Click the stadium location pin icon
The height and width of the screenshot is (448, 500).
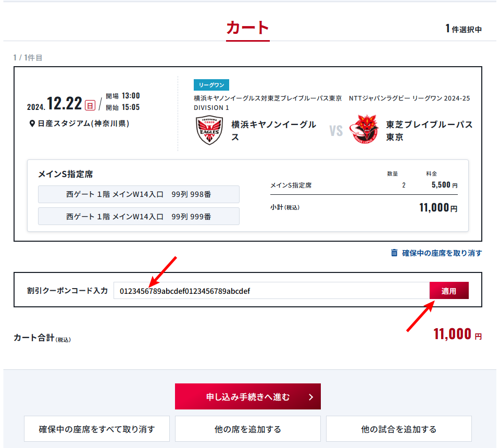(x=32, y=123)
